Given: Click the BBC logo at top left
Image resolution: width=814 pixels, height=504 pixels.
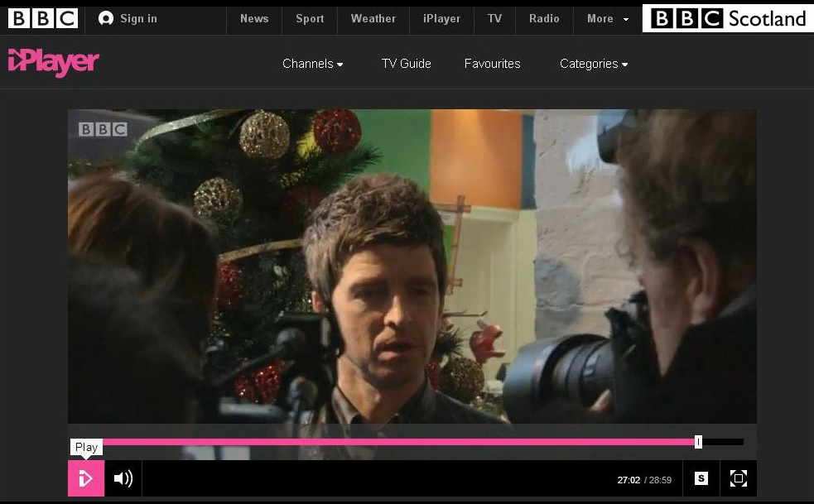Looking at the screenshot, I should 43,18.
